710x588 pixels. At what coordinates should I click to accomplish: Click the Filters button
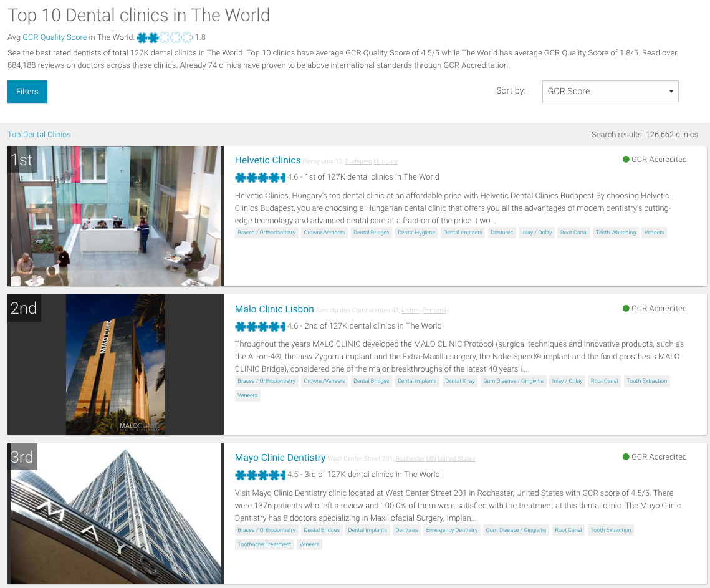27,92
